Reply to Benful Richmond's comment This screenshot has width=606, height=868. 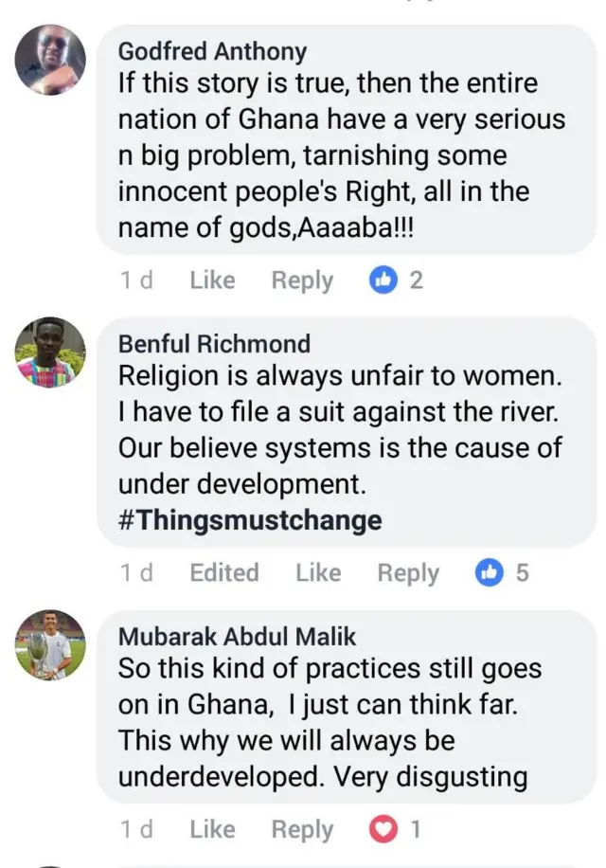pyautogui.click(x=407, y=572)
